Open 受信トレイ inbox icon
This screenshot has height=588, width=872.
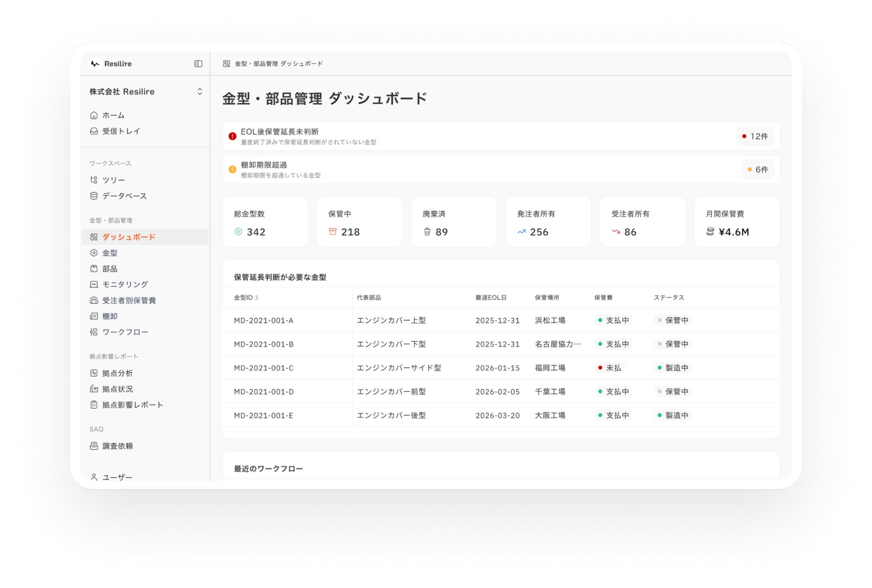coord(94,131)
